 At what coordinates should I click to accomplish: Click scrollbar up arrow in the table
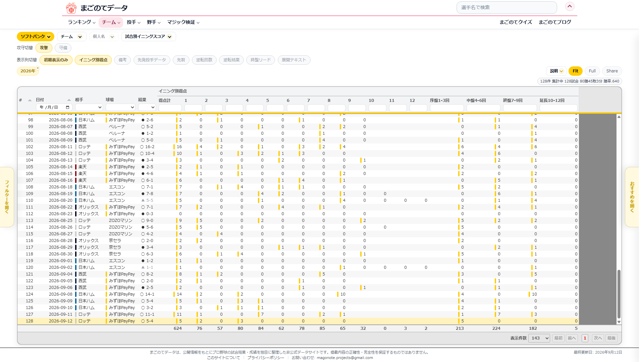tap(619, 117)
